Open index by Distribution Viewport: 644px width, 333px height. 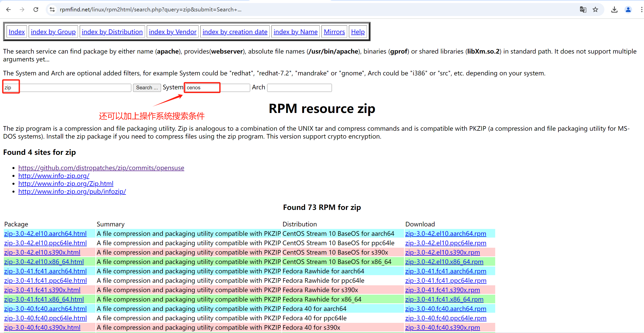[x=112, y=32]
